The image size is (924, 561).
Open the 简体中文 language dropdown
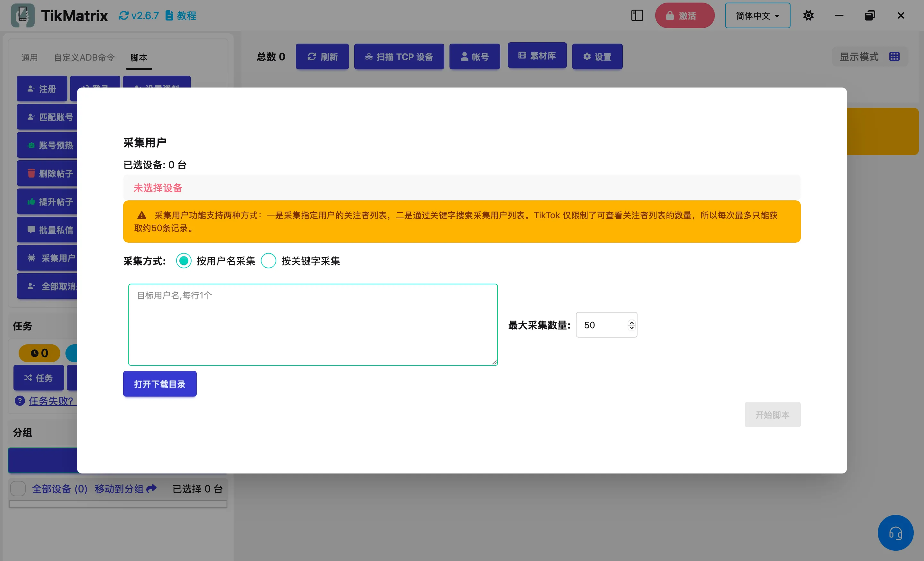[x=757, y=15]
